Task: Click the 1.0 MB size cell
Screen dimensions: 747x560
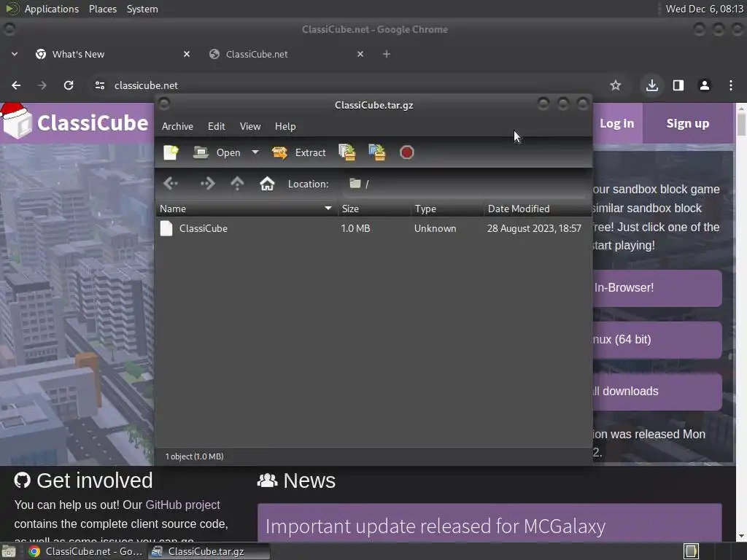Action: 355,228
